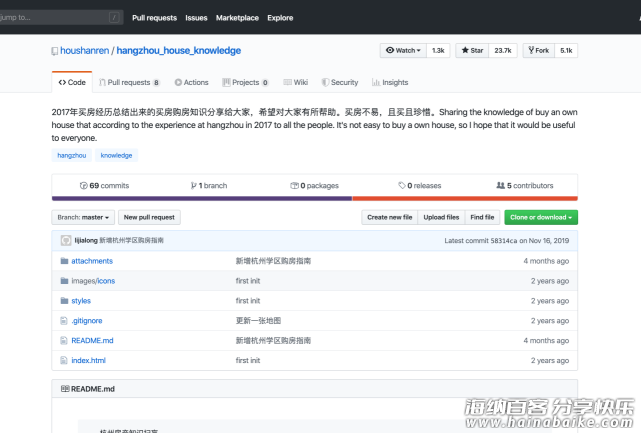This screenshot has height=433, width=641.
Task: Open the Wiki tab
Action: [296, 82]
